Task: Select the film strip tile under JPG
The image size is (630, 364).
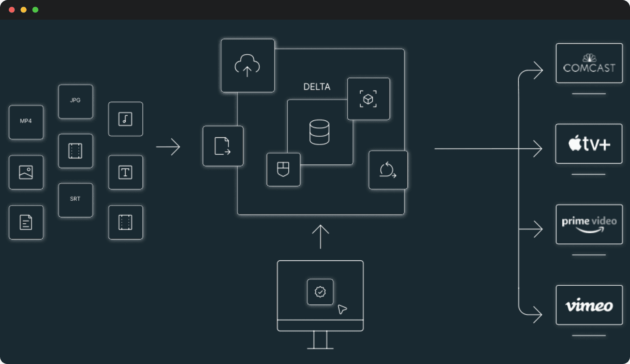Action: pos(75,151)
